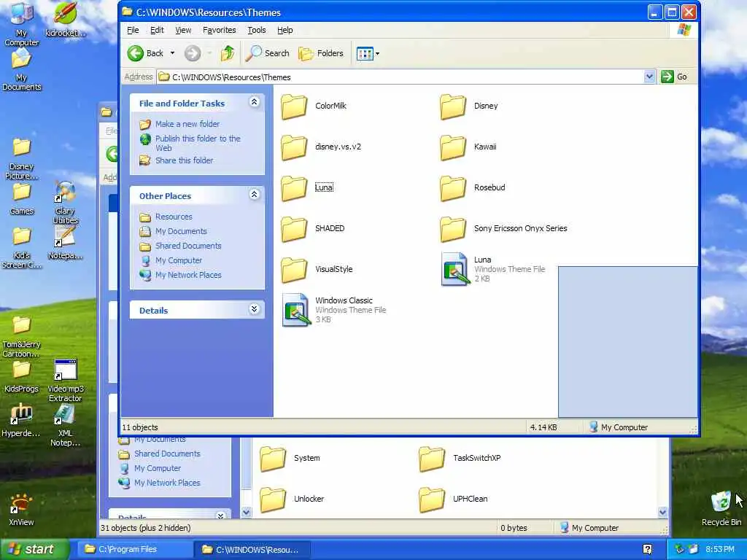Expand the Address bar dropdown
Viewport: 747px width, 560px height.
(649, 77)
